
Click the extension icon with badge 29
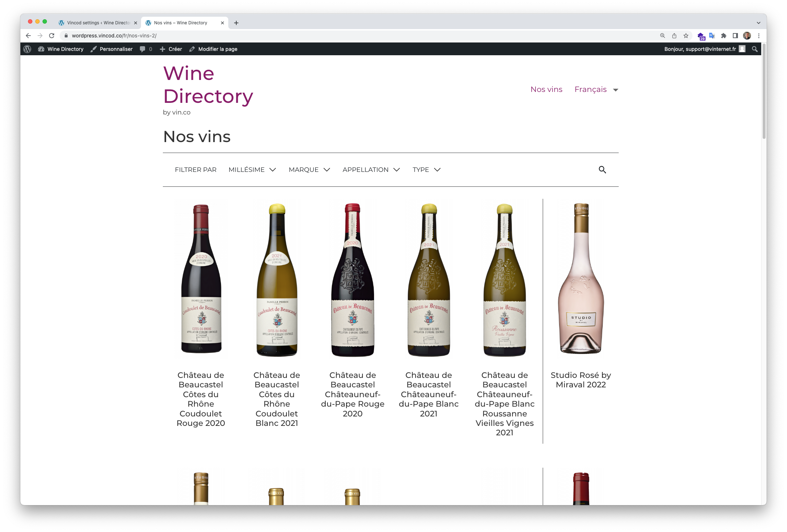(700, 36)
